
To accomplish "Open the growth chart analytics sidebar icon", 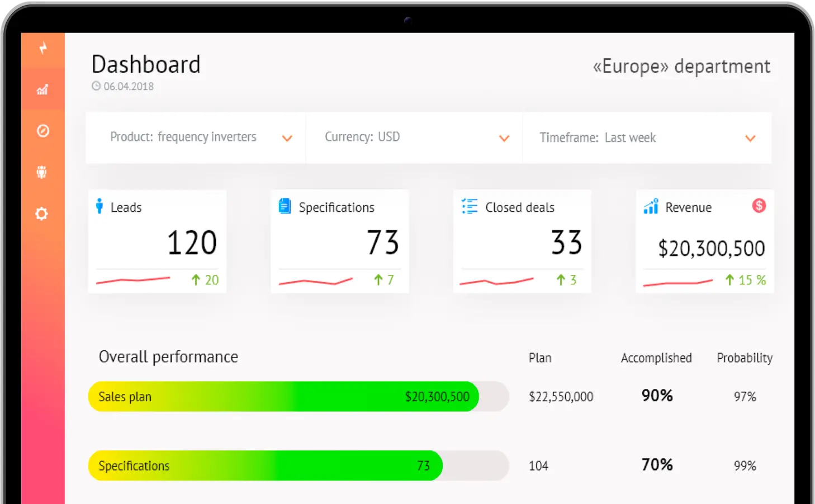I will (x=42, y=89).
